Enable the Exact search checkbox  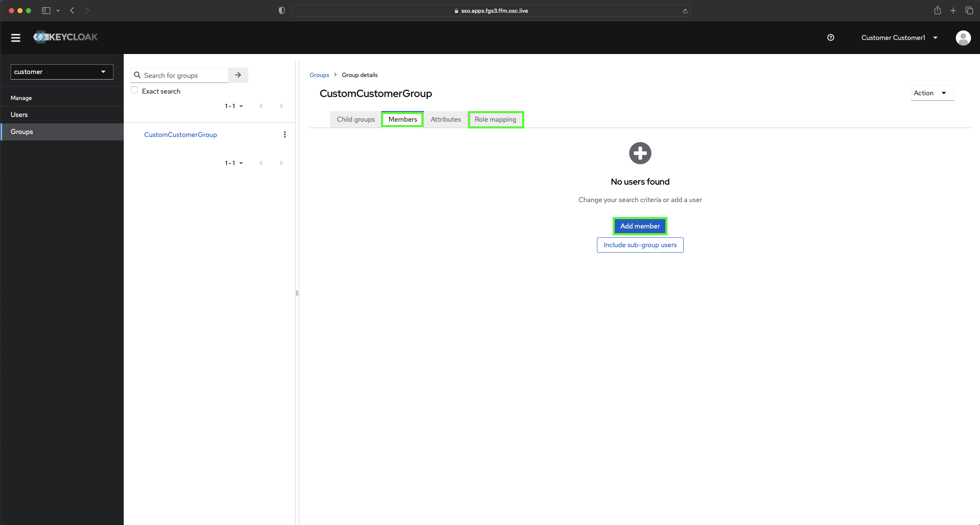point(134,90)
